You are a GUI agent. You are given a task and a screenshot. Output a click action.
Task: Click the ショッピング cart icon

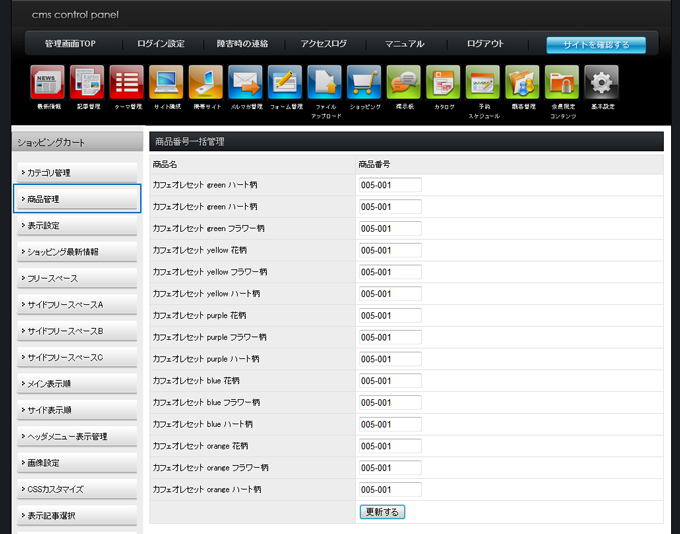click(364, 83)
